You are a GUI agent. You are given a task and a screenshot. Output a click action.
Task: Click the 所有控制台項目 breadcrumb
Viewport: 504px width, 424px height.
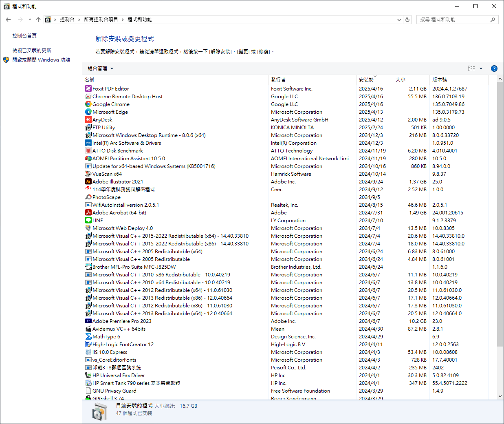point(101,20)
